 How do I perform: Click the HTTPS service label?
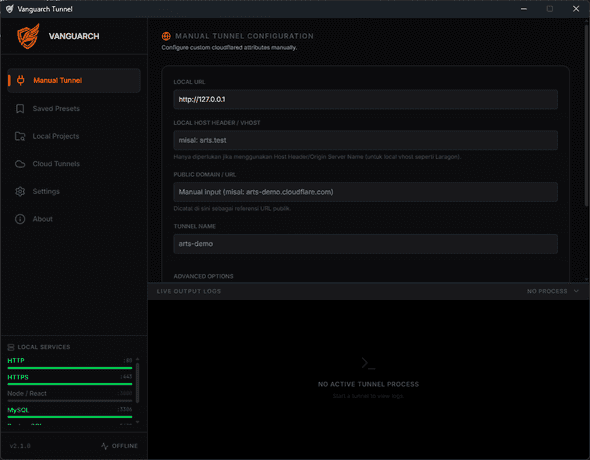click(18, 377)
